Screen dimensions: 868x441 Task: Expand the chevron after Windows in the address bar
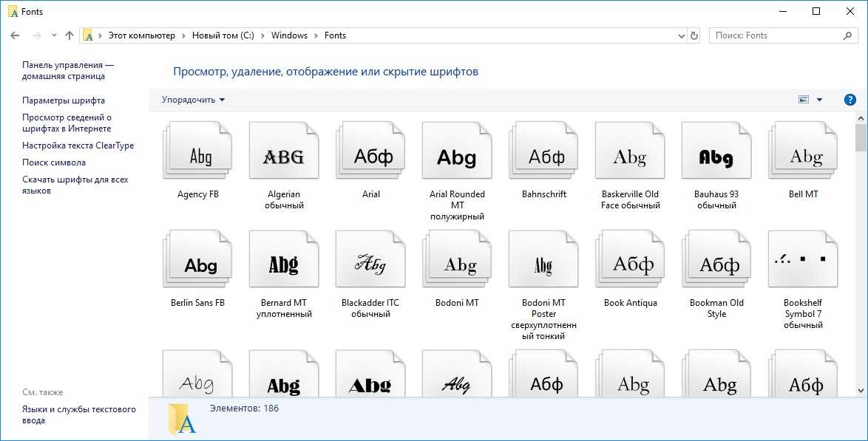click(x=316, y=35)
